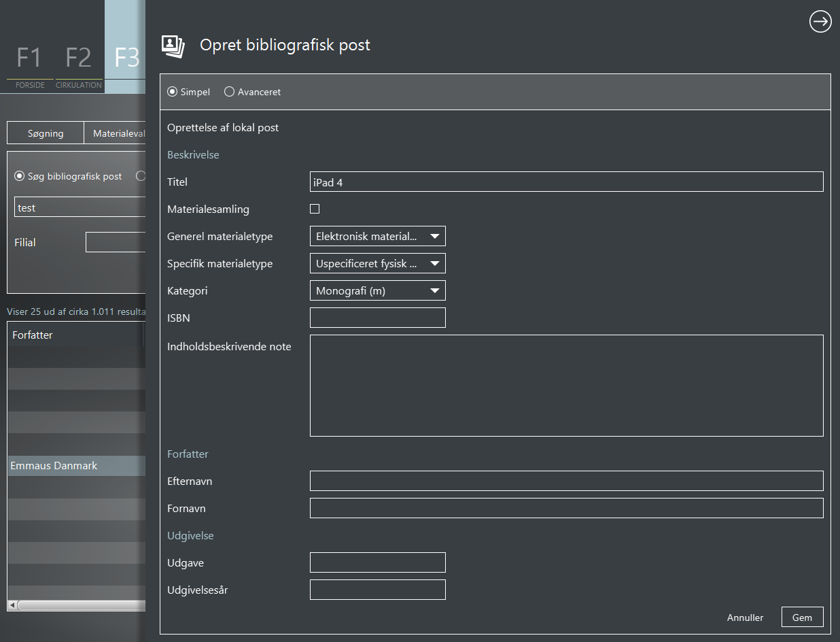Open the Generel materialetype dropdown
Viewport: 840px width, 642px height.
point(378,236)
